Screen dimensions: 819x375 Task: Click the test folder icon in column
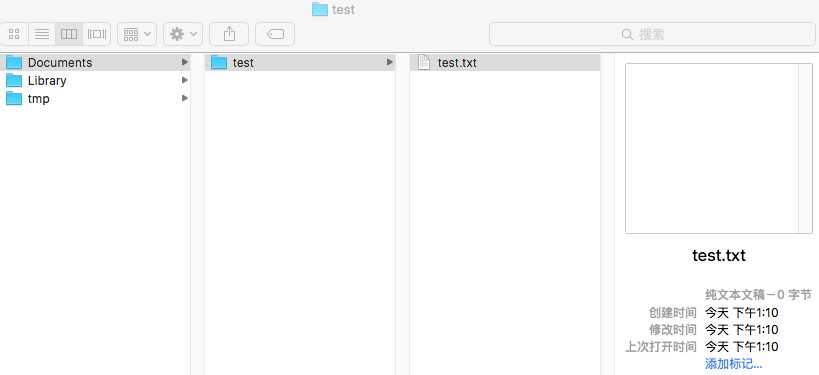tap(219, 63)
